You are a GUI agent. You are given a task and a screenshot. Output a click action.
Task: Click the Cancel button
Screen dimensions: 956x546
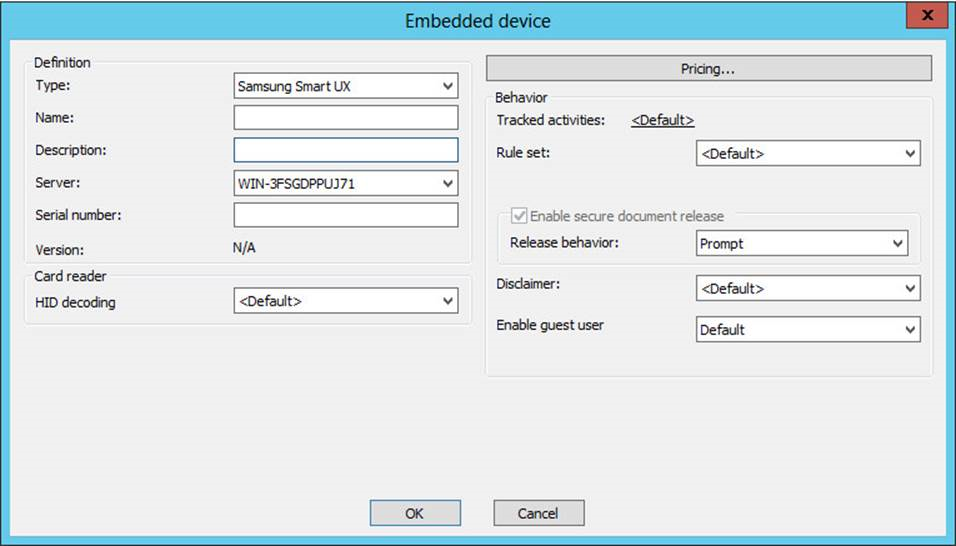(x=538, y=513)
